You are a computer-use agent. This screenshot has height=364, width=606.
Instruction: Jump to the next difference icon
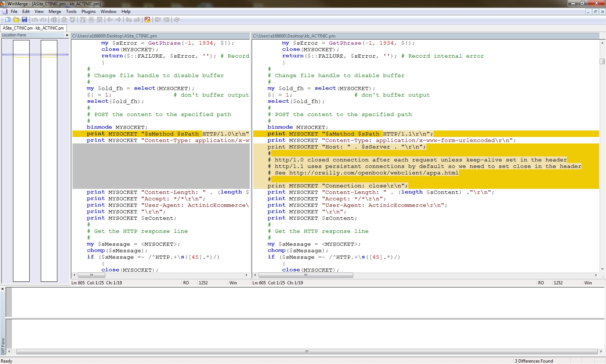(64, 20)
